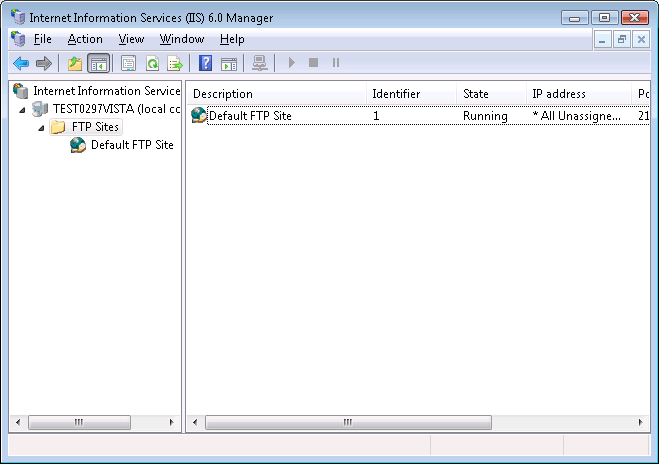659x464 pixels.
Task: Select Default FTP Site in the tree
Action: 132,145
